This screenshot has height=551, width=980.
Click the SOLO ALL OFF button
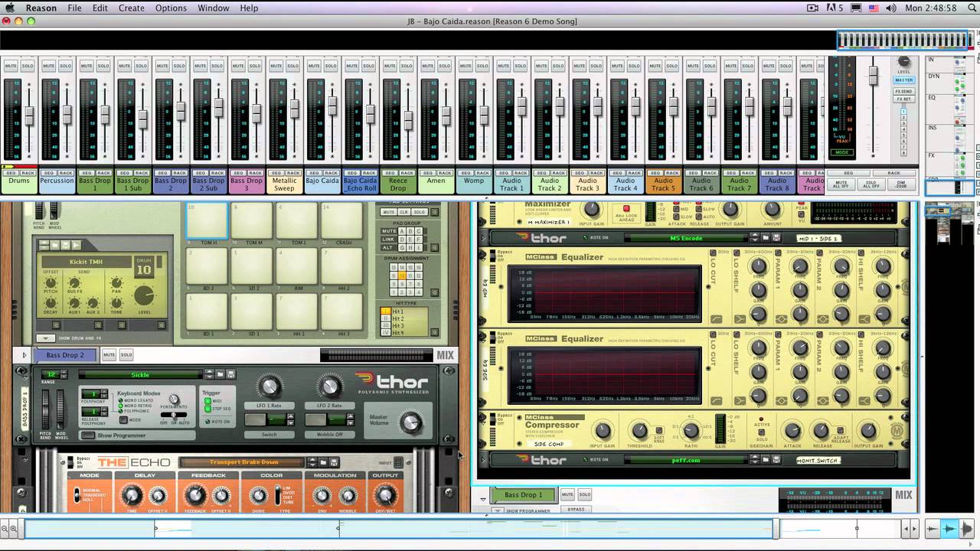coord(871,184)
